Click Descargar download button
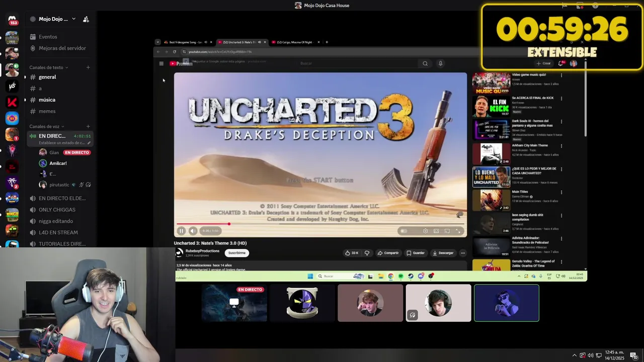The image size is (644, 362). (443, 253)
